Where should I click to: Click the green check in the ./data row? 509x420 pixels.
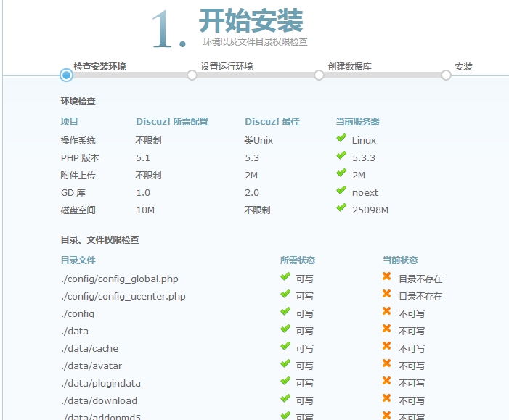coord(285,329)
